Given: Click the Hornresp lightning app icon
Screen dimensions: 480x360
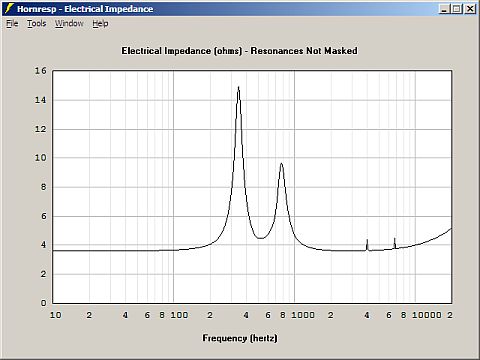Looking at the screenshot, I should [x=9, y=8].
